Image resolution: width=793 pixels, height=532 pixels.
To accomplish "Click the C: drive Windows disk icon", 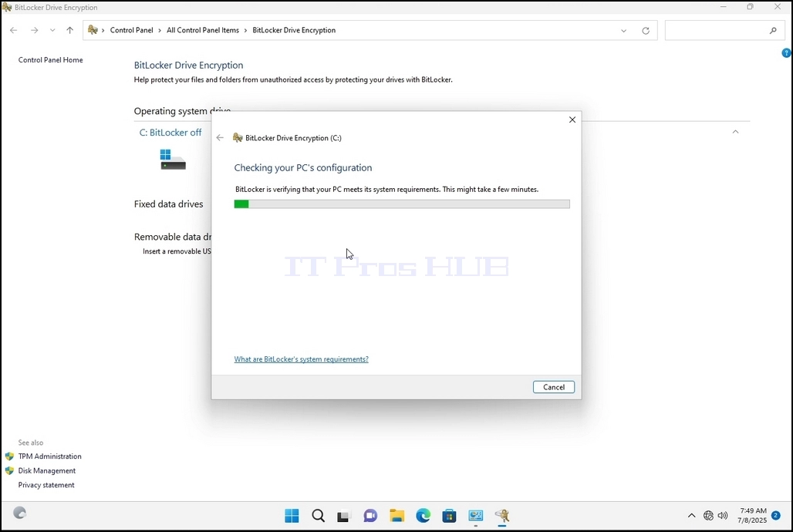I will (x=173, y=160).
